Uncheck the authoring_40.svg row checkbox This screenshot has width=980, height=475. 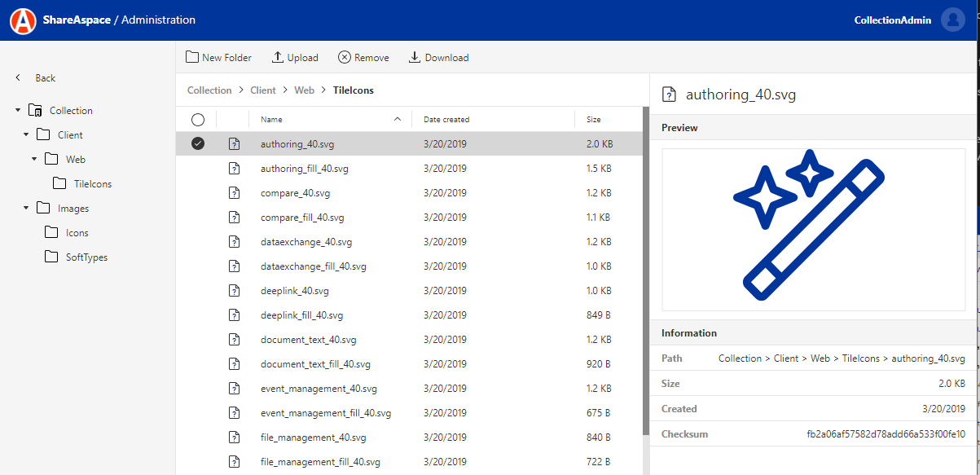[197, 144]
